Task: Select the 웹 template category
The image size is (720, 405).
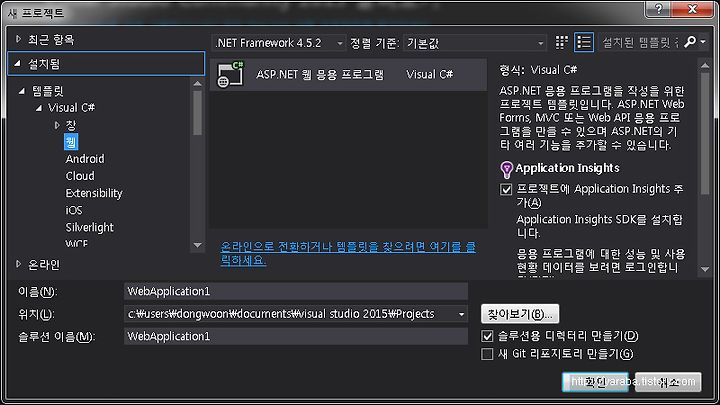Action: coord(71,142)
